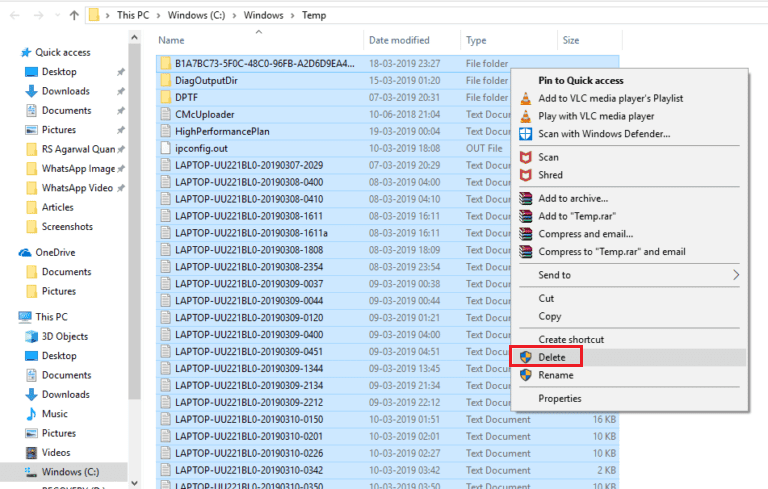Image resolution: width=768 pixels, height=489 pixels.
Task: Open the recent locations dropdown arrow
Action: [x=58, y=15]
